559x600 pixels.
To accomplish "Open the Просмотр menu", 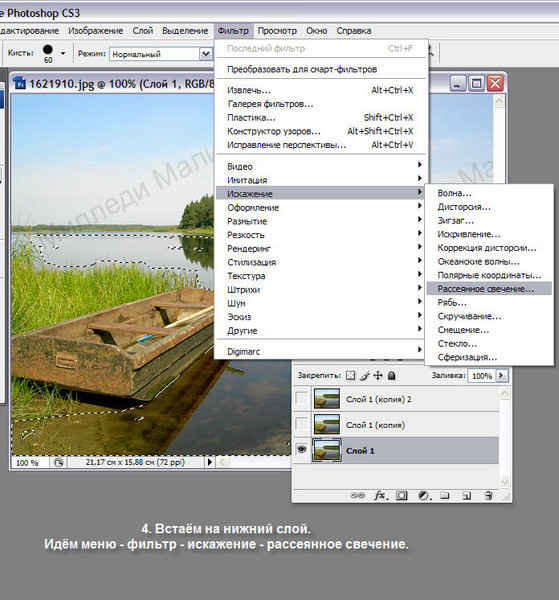I will (x=277, y=31).
